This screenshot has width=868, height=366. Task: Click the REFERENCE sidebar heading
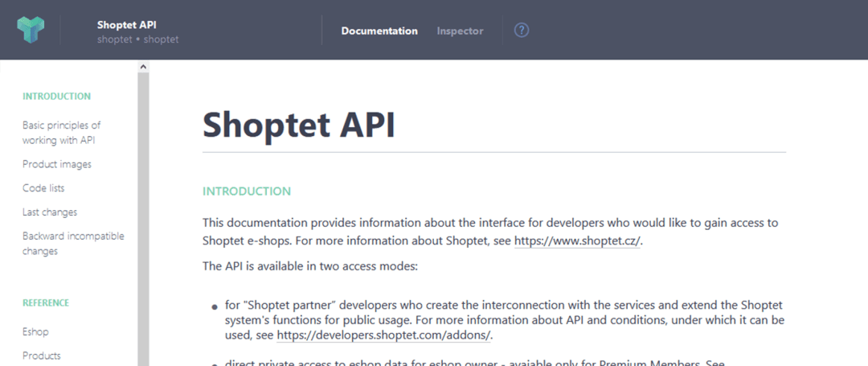(46, 303)
